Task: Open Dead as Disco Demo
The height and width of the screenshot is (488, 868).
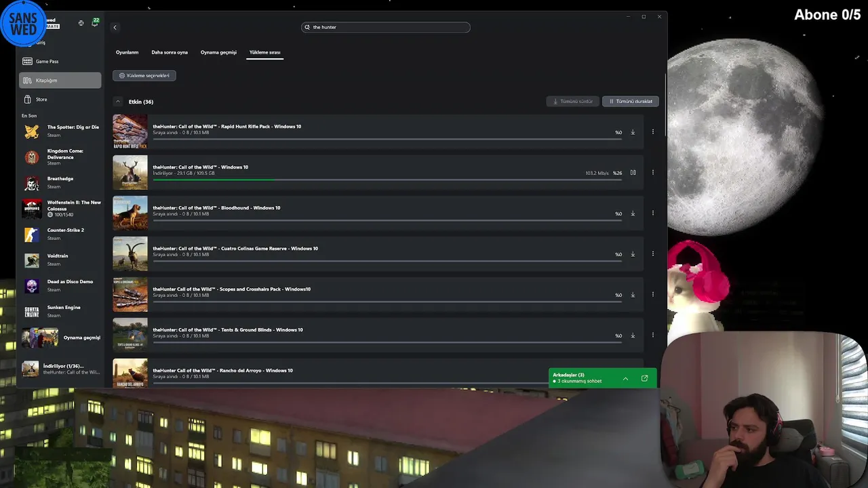Action: pyautogui.click(x=61, y=286)
